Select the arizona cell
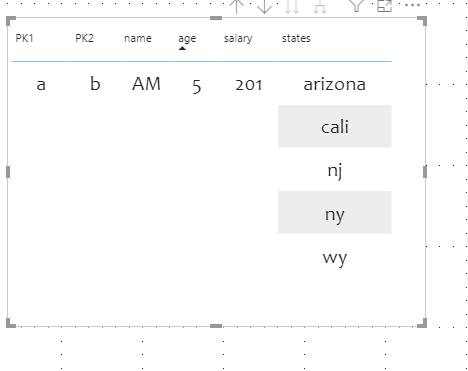The width and height of the screenshot is (468, 371). [x=335, y=84]
